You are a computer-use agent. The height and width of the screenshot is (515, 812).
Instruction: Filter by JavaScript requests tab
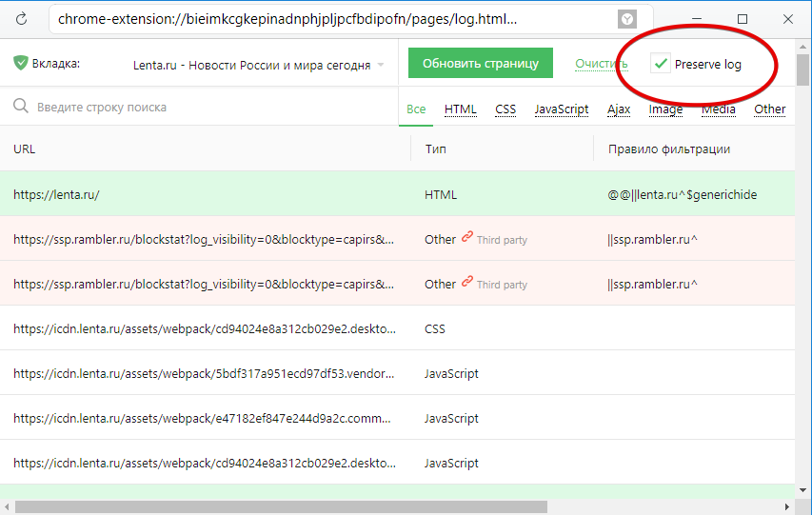click(562, 109)
